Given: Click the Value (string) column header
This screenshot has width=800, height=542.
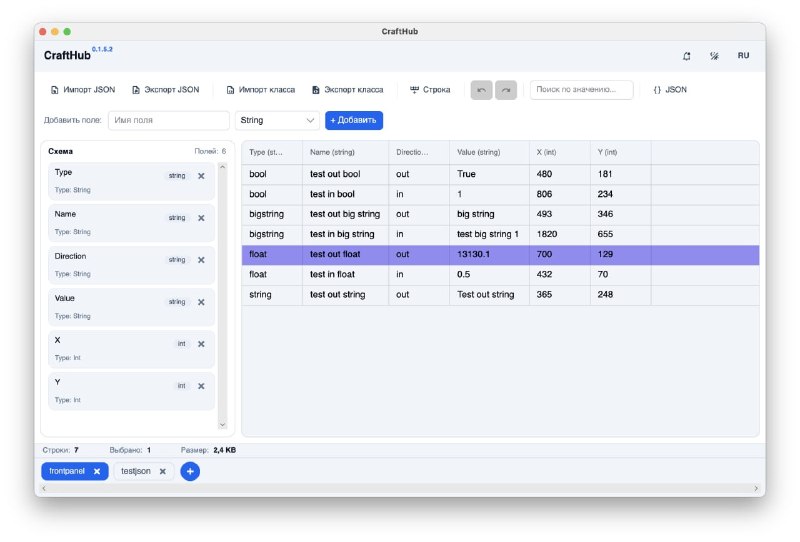Looking at the screenshot, I should pyautogui.click(x=489, y=152).
